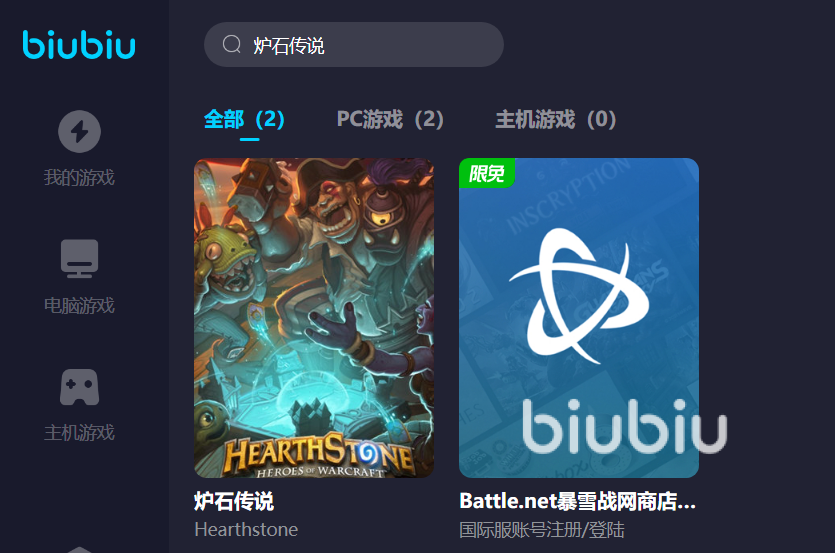Open 我的游戏 lightning bolt icon
The width and height of the screenshot is (835, 553).
tap(79, 131)
